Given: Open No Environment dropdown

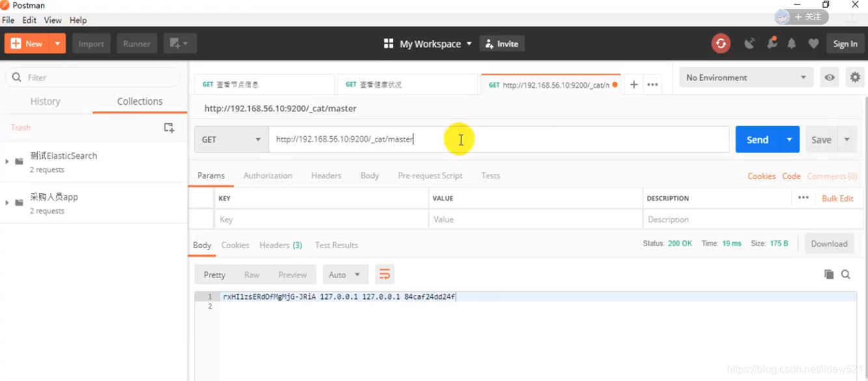Looking at the screenshot, I should (746, 78).
